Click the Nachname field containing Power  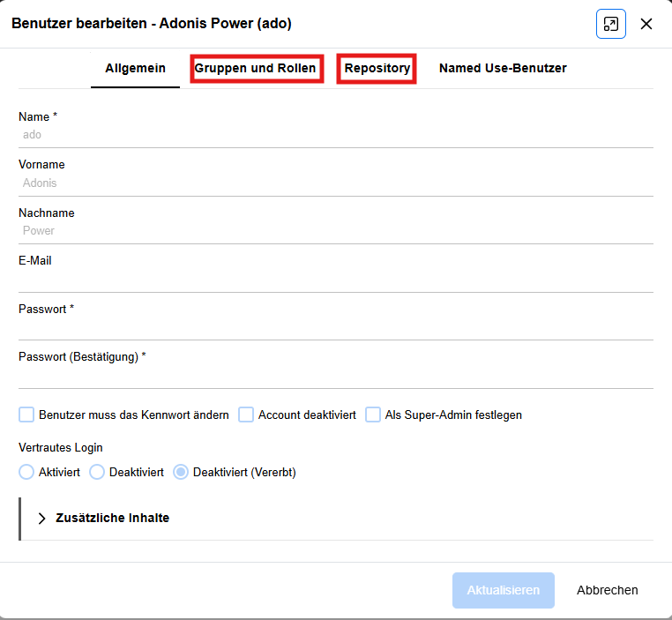[x=335, y=231]
